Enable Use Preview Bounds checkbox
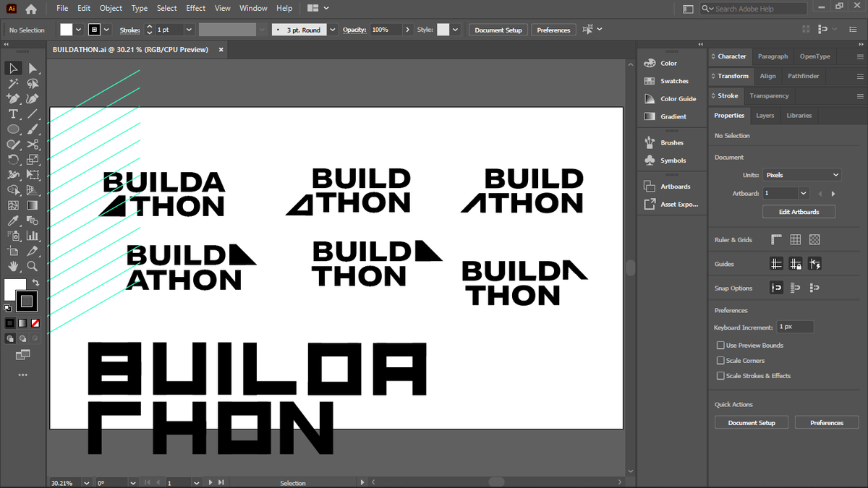 pos(720,346)
